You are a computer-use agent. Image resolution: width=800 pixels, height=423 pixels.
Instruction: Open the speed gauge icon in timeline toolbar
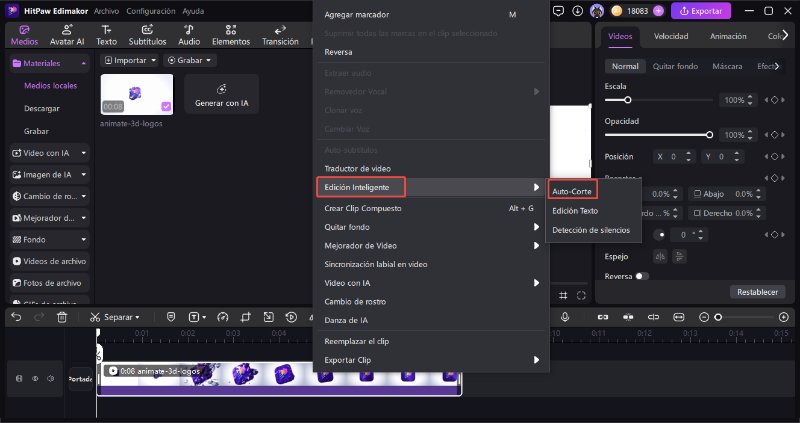pos(222,317)
